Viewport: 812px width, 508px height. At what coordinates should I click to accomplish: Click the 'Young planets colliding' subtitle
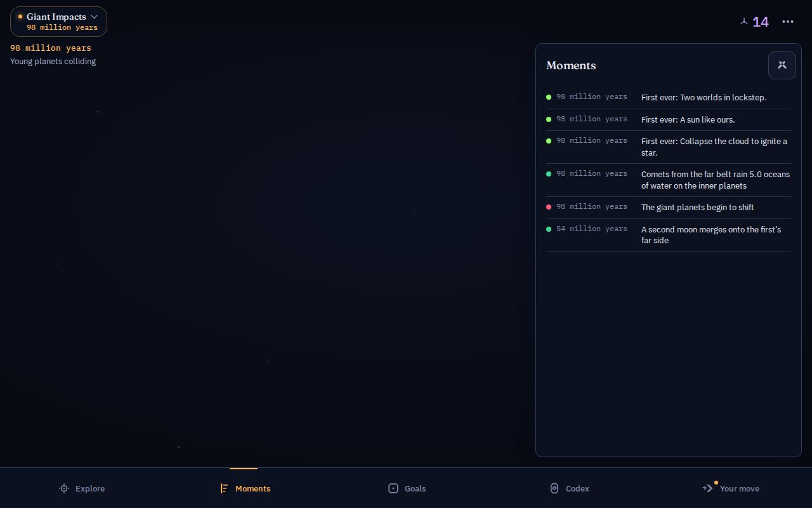click(53, 62)
